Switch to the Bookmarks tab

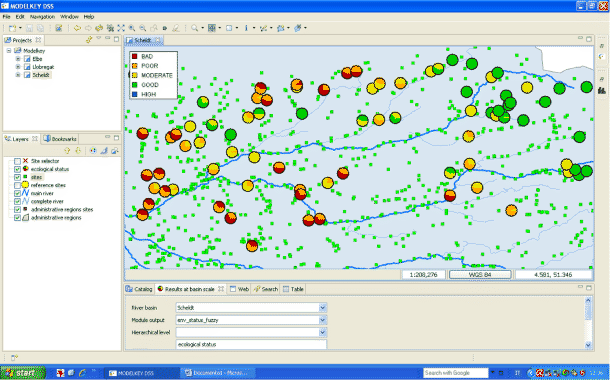point(60,138)
